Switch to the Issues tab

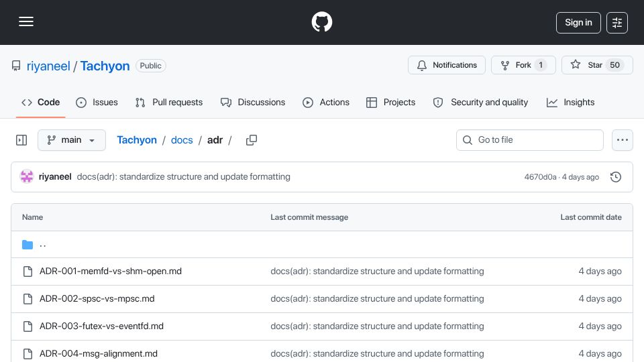(97, 102)
